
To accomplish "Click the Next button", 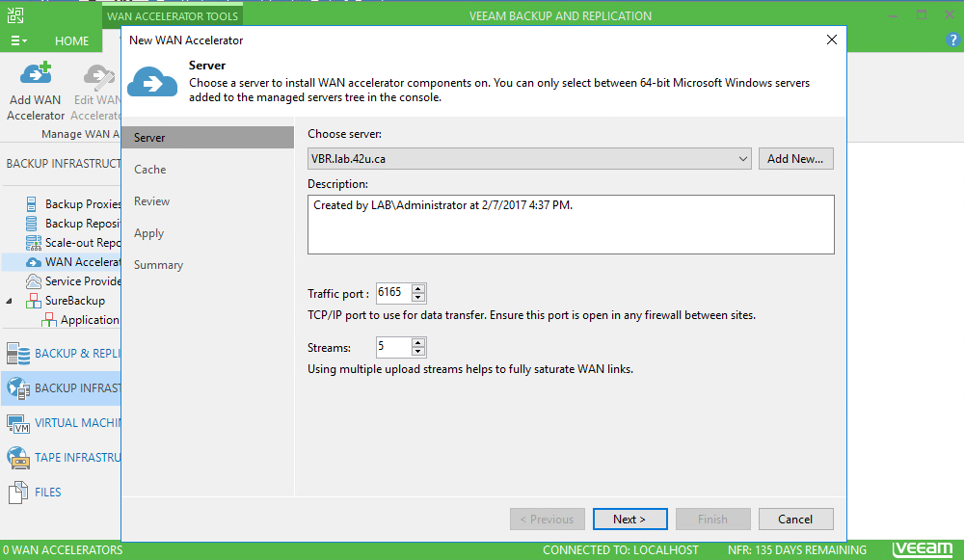I will tap(630, 520).
